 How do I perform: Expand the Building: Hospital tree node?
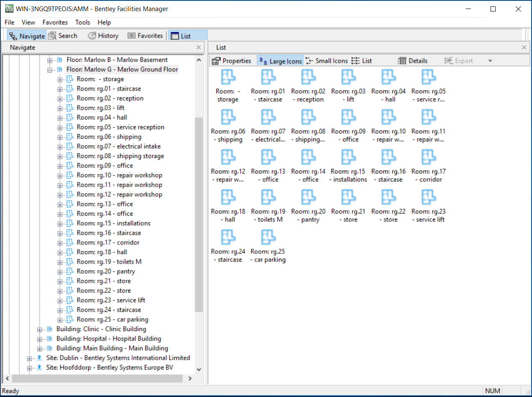click(40, 339)
